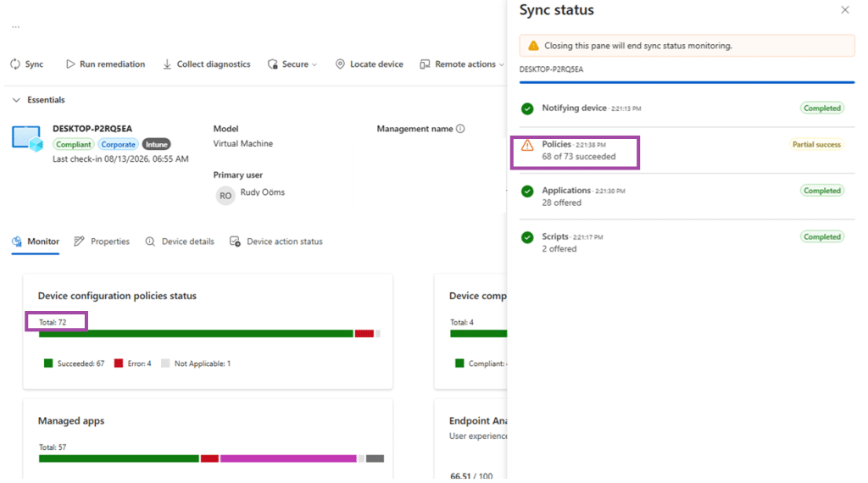
Task: Click the dark gray segment of Managed apps bar
Action: 375,458
